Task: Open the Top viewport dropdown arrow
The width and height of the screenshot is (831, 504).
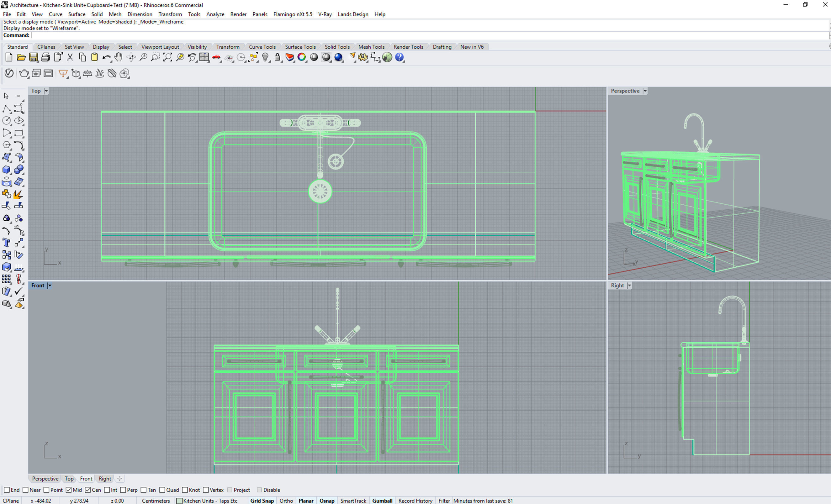Action: pos(46,91)
